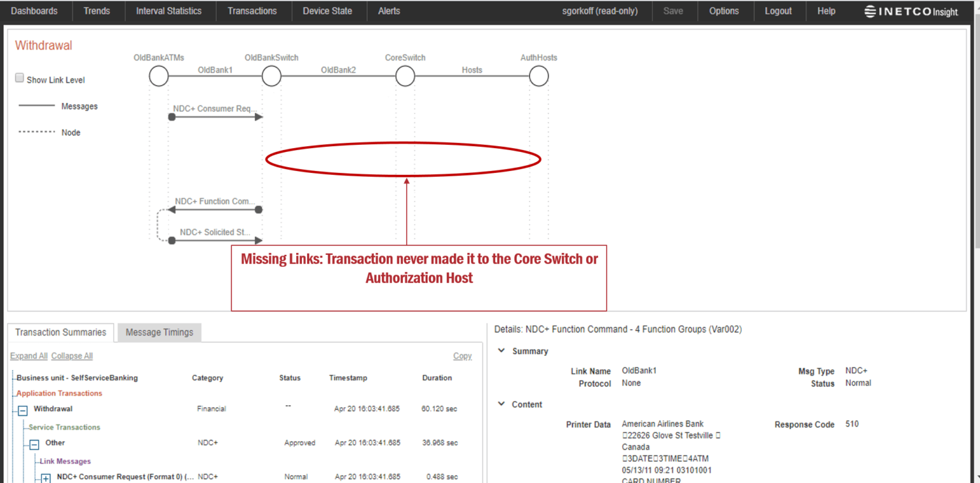Collapse the Other service transaction node
Screen dimensions: 980x483
34,445
